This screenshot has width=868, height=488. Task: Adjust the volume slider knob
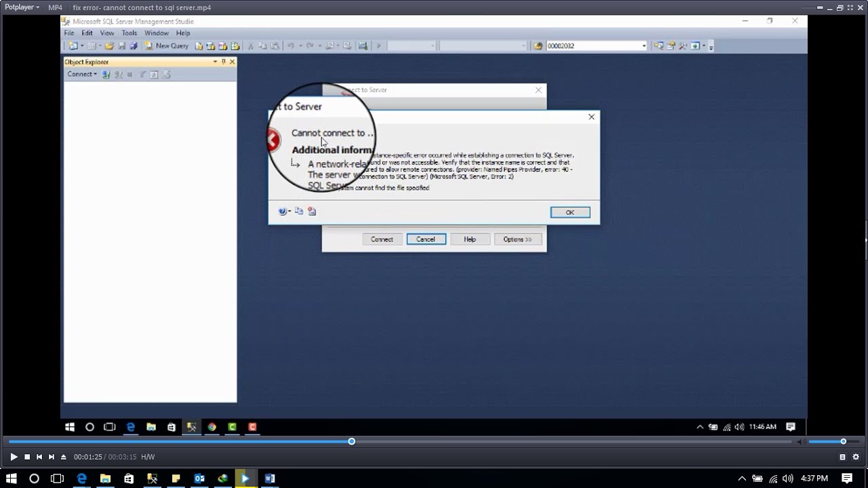[x=844, y=442]
